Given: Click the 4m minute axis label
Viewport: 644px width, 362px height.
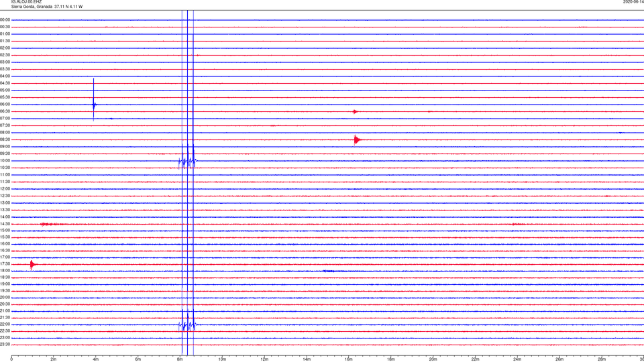Looking at the screenshot, I should click(x=96, y=359).
